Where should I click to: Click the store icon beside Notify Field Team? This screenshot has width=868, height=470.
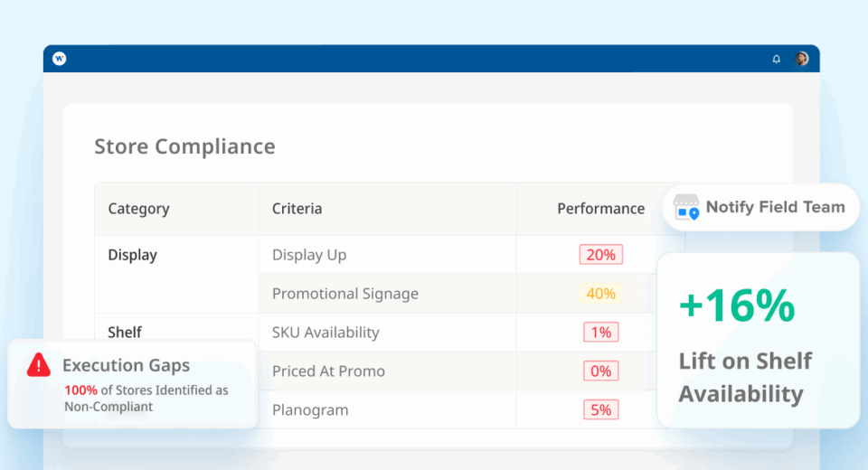(x=686, y=207)
